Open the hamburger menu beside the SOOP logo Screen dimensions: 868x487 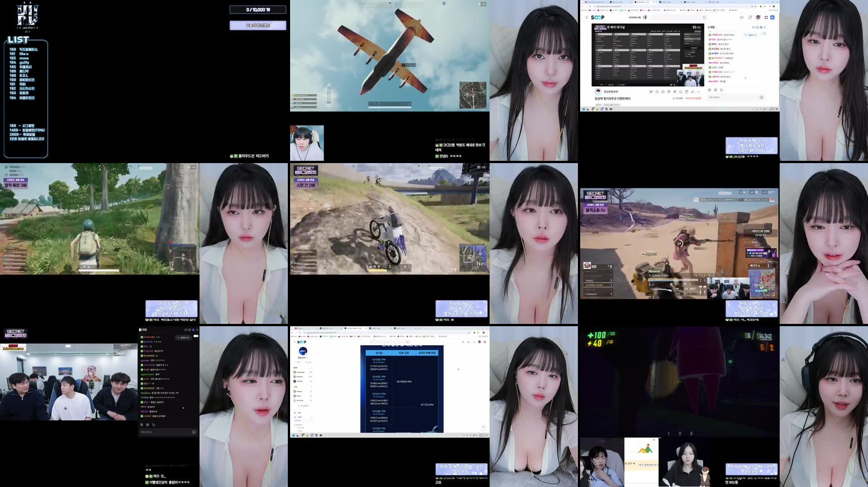tap(587, 17)
